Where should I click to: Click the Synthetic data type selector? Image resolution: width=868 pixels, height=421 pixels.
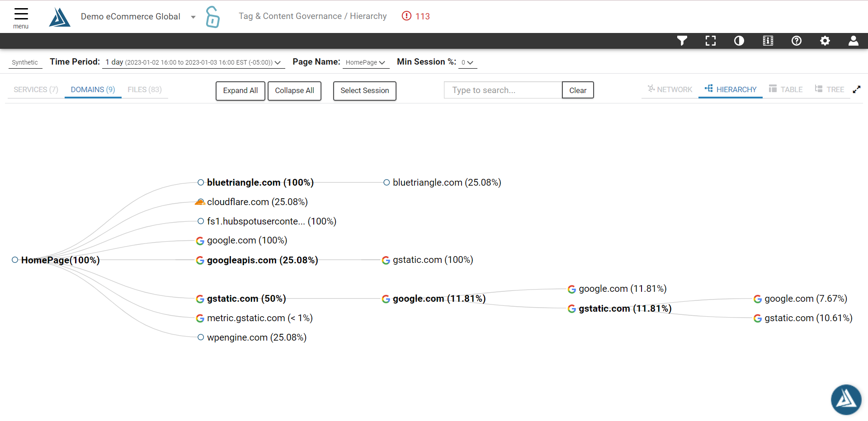click(x=25, y=62)
